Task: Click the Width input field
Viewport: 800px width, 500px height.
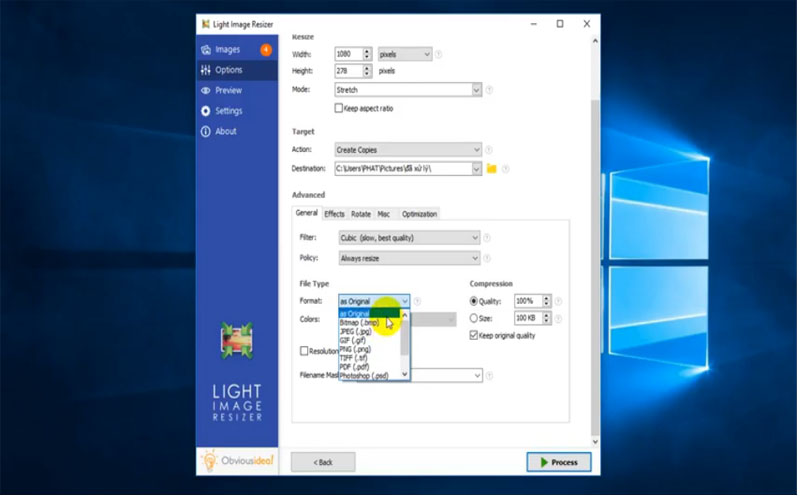Action: coord(348,54)
